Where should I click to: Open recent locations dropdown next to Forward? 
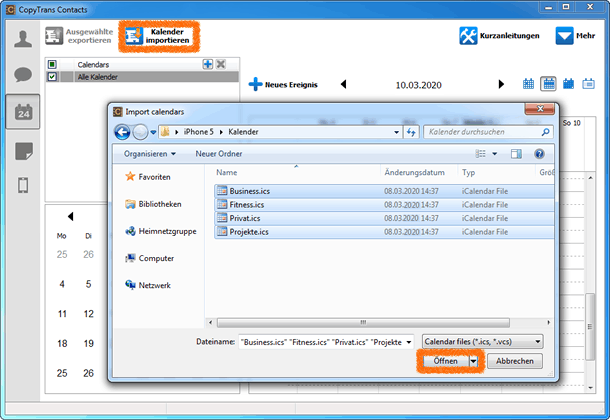coord(153,132)
